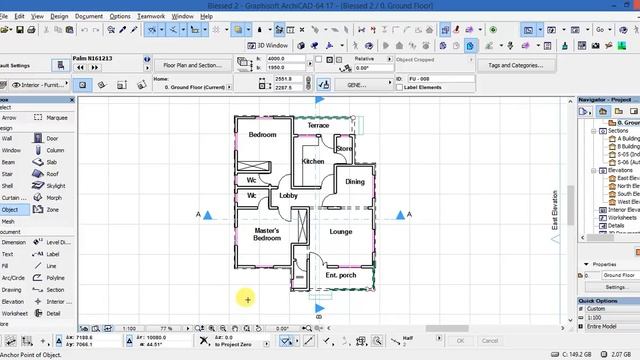Image resolution: width=640 pixels, height=360 pixels.
Task: Select the Marquee tool
Action: [x=51, y=118]
